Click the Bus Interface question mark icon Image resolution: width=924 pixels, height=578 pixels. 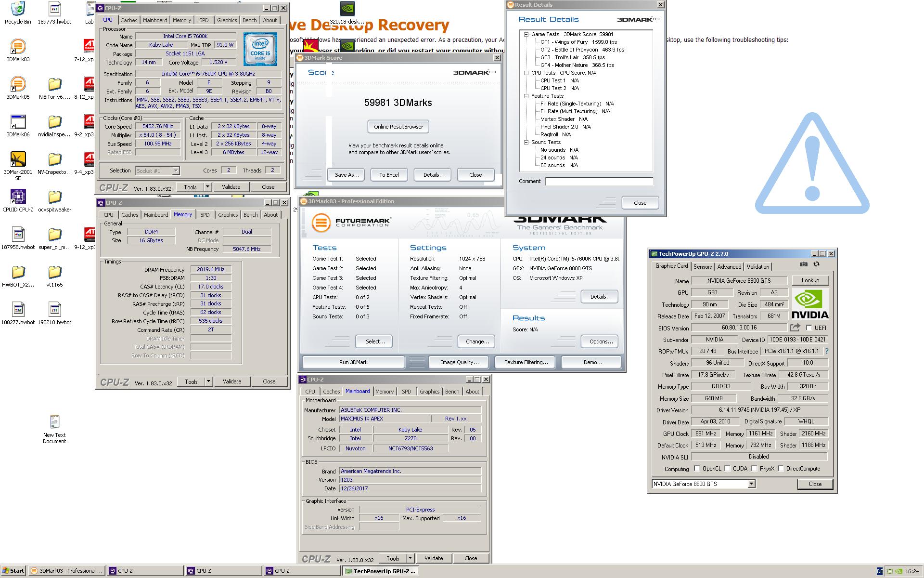[827, 351]
